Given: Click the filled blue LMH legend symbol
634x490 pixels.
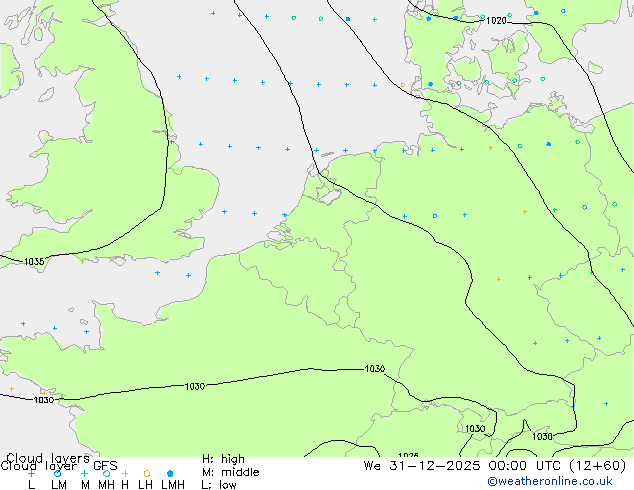Looking at the screenshot, I should pos(170,473).
